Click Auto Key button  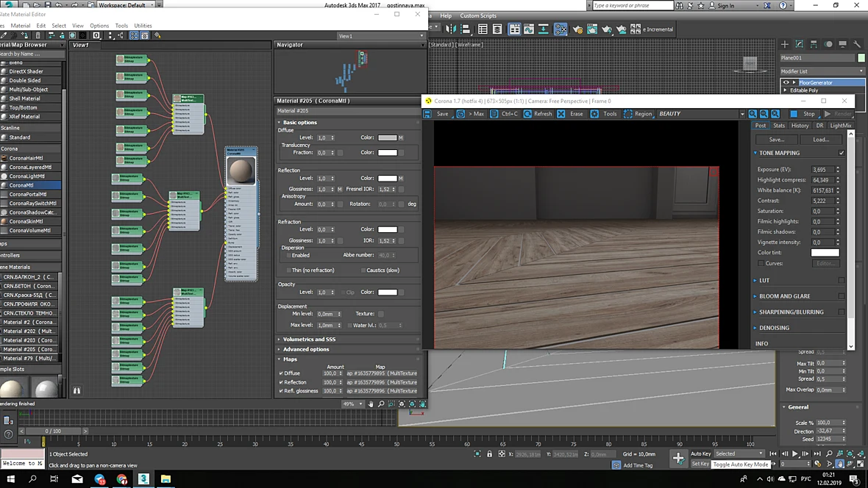pos(700,453)
